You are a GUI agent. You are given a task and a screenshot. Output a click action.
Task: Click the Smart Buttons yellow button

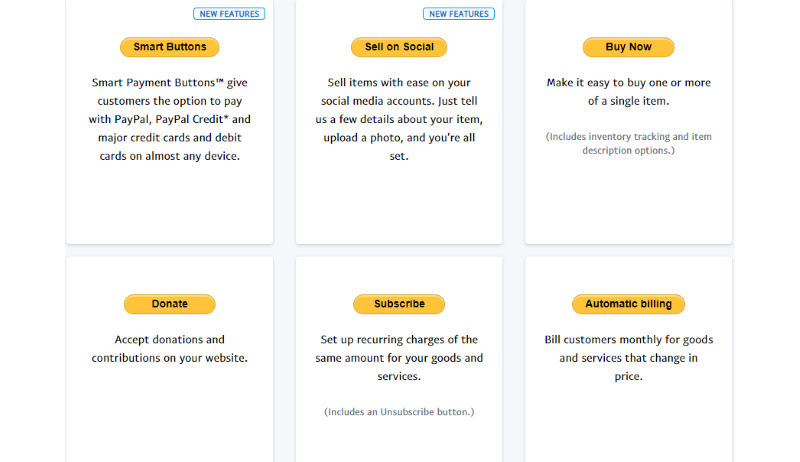pos(169,47)
